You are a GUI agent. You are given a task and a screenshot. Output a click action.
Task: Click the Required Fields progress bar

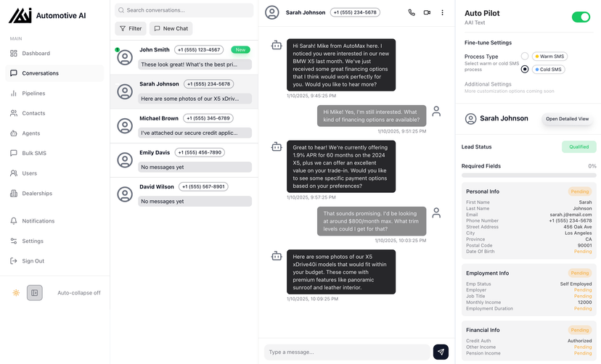[x=528, y=175]
